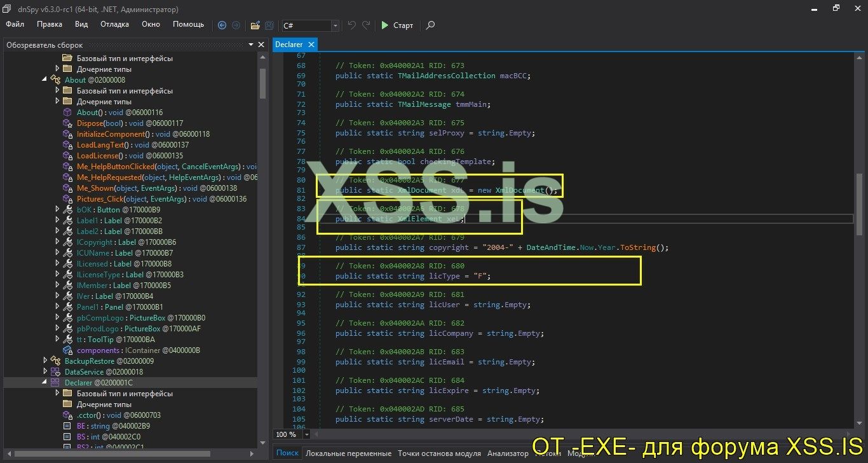Start debugging with the Старт button

[397, 25]
